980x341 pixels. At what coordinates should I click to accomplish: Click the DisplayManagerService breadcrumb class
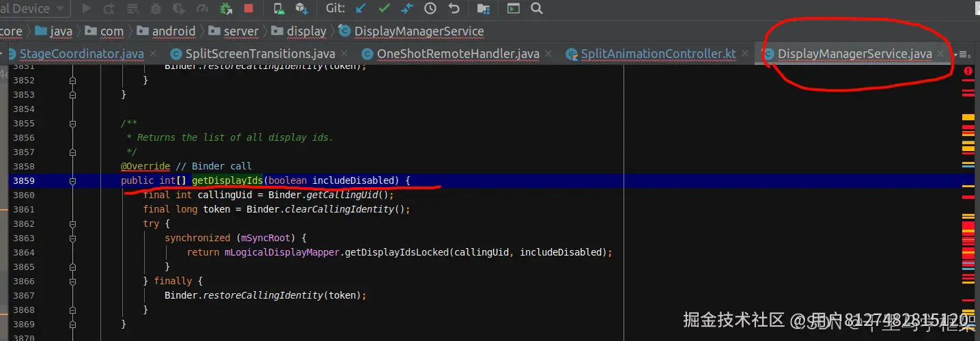(411, 31)
